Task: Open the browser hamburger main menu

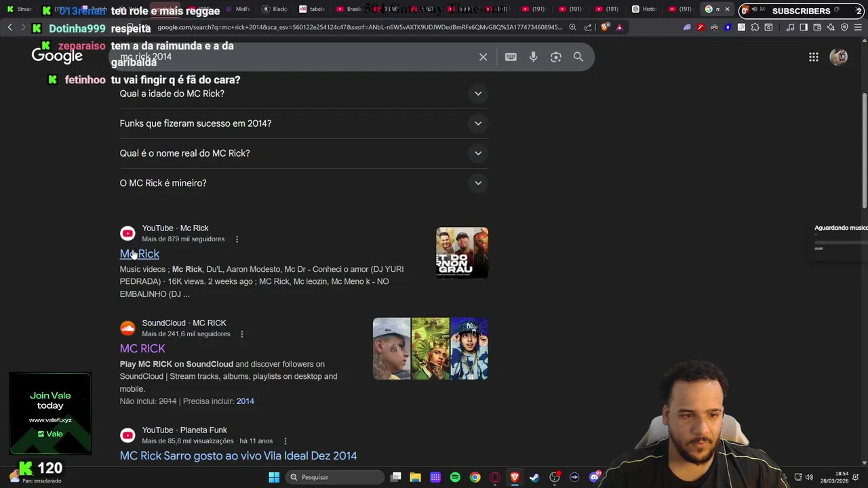Action: tap(859, 27)
